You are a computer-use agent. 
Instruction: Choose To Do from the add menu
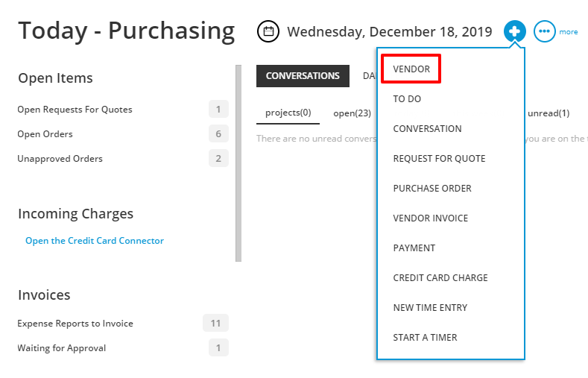pyautogui.click(x=407, y=98)
